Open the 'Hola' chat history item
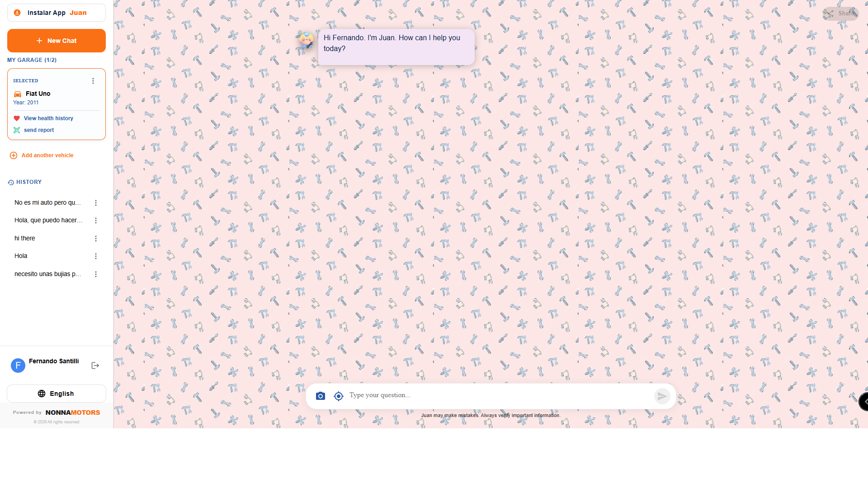This screenshot has width=868, height=497. 21,256
